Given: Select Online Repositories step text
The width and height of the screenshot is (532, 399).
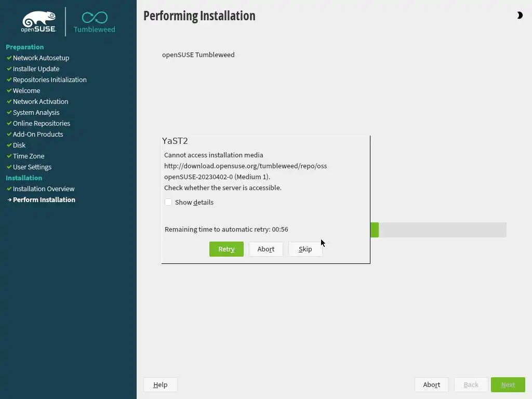Looking at the screenshot, I should [x=42, y=123].
